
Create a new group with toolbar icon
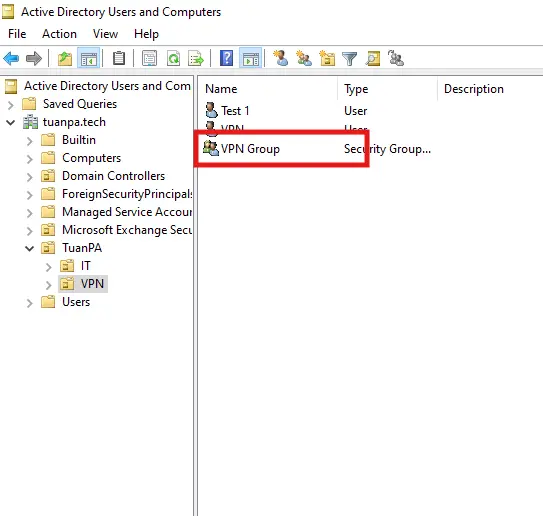pyautogui.click(x=304, y=58)
